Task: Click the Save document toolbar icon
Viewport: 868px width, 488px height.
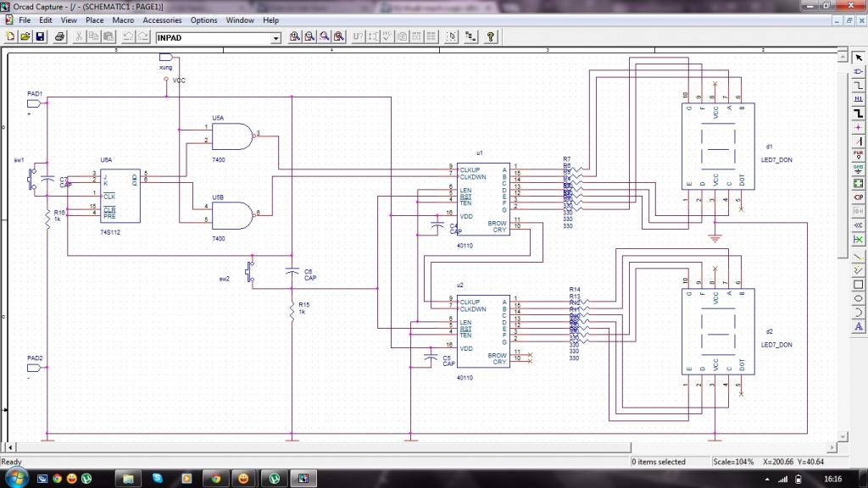Action: [40, 37]
